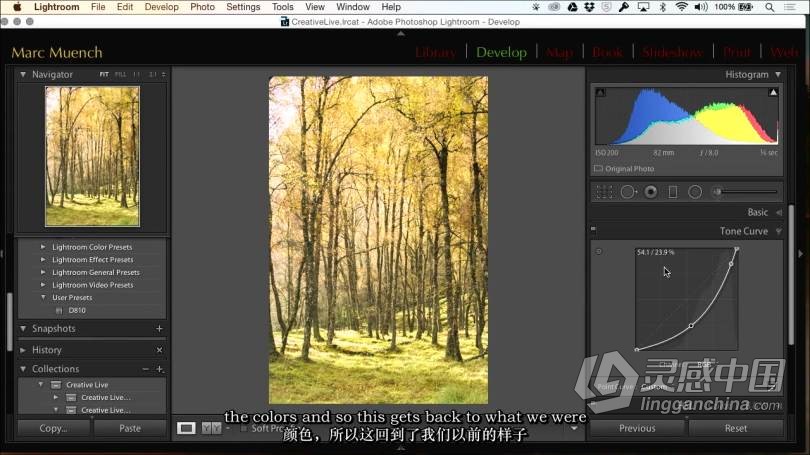This screenshot has height=455, width=810.
Task: Collapse the User Presets folder
Action: point(43,297)
